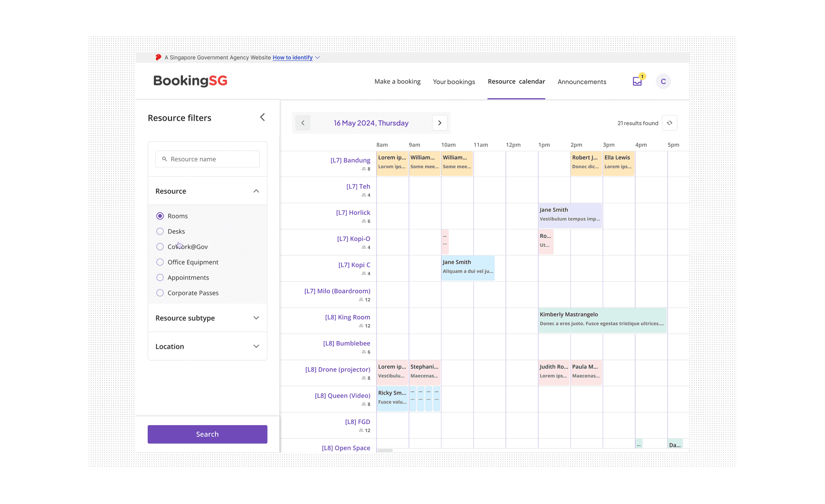The width and height of the screenshot is (825, 504).
Task: Go to the previous day
Action: 303,123
